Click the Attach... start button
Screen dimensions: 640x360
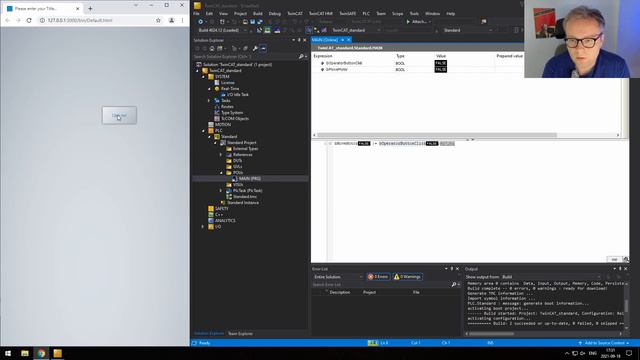click(418, 22)
